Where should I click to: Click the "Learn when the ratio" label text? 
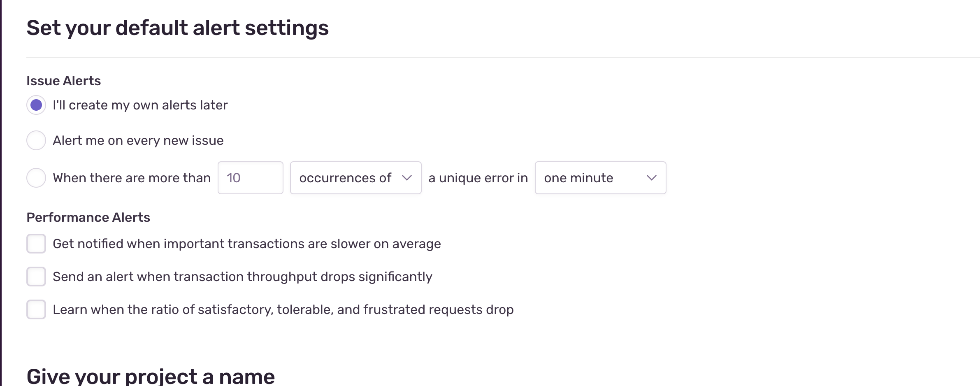click(x=283, y=309)
